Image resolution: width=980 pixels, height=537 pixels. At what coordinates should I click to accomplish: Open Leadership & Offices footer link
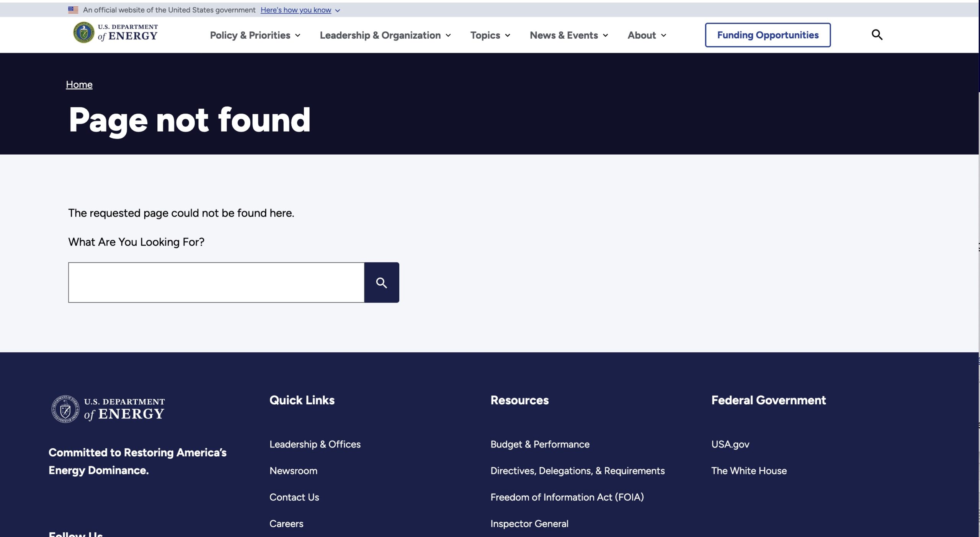pyautogui.click(x=315, y=444)
